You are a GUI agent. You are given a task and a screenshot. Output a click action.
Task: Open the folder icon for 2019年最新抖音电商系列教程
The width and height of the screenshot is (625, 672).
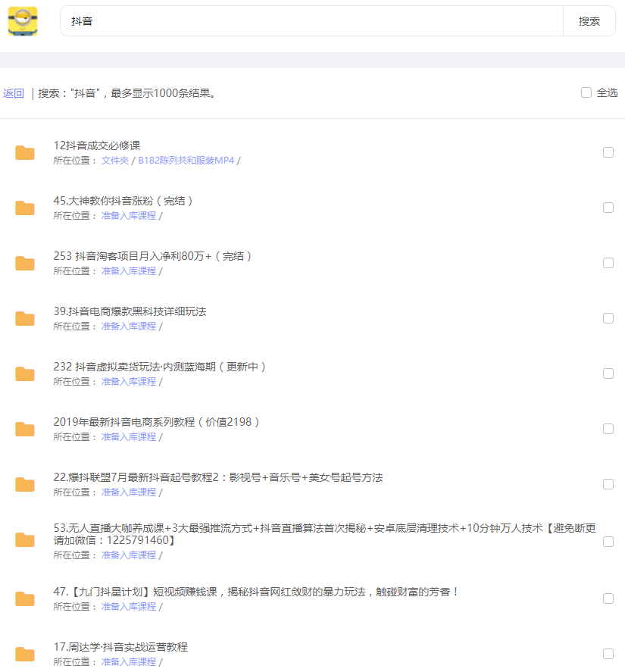click(x=24, y=429)
